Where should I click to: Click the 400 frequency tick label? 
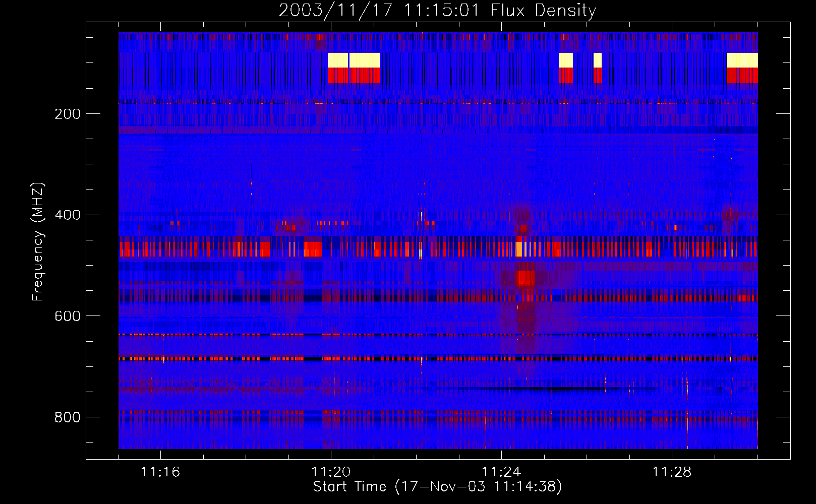pyautogui.click(x=68, y=215)
